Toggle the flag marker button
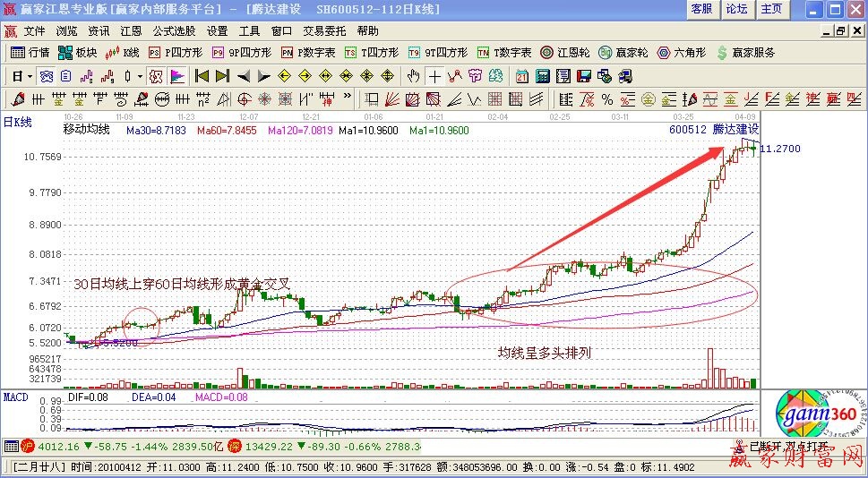868x478 pixels. (x=177, y=75)
